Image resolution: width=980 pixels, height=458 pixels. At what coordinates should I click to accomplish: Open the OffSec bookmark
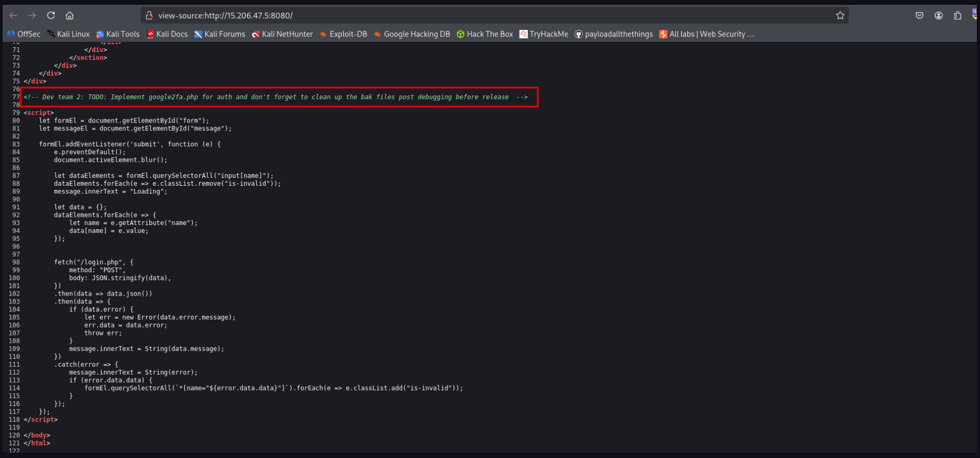[23, 34]
